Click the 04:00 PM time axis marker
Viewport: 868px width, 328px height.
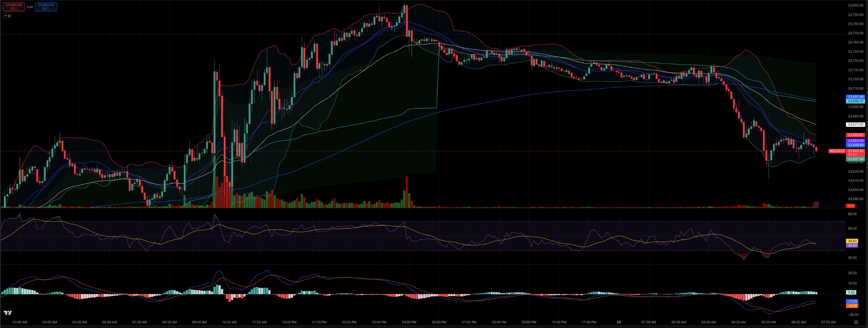click(409, 322)
